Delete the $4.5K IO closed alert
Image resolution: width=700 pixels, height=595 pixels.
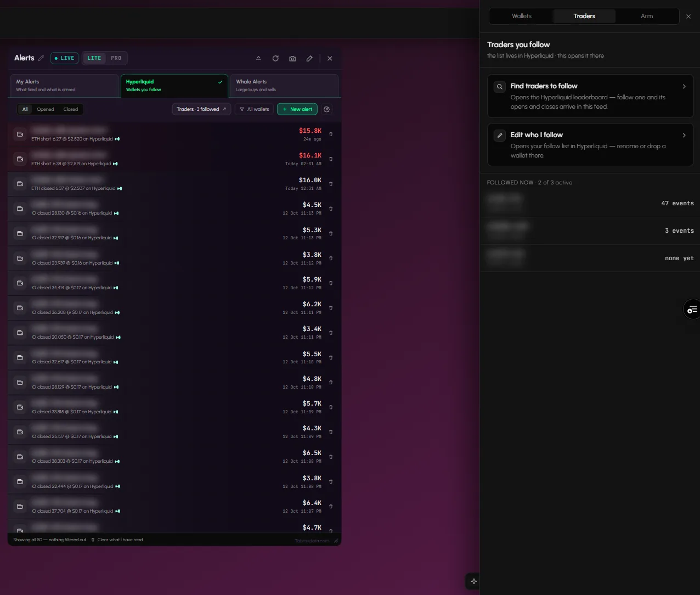331,209
